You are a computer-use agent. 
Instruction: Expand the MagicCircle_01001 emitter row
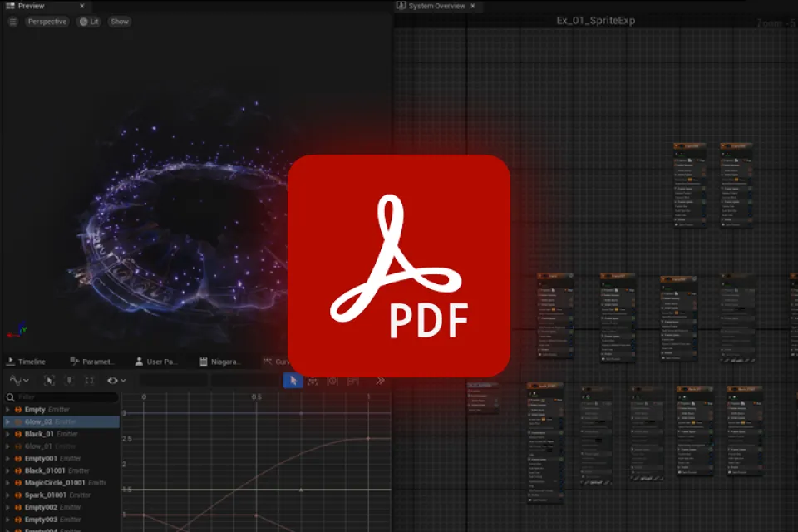point(7,483)
